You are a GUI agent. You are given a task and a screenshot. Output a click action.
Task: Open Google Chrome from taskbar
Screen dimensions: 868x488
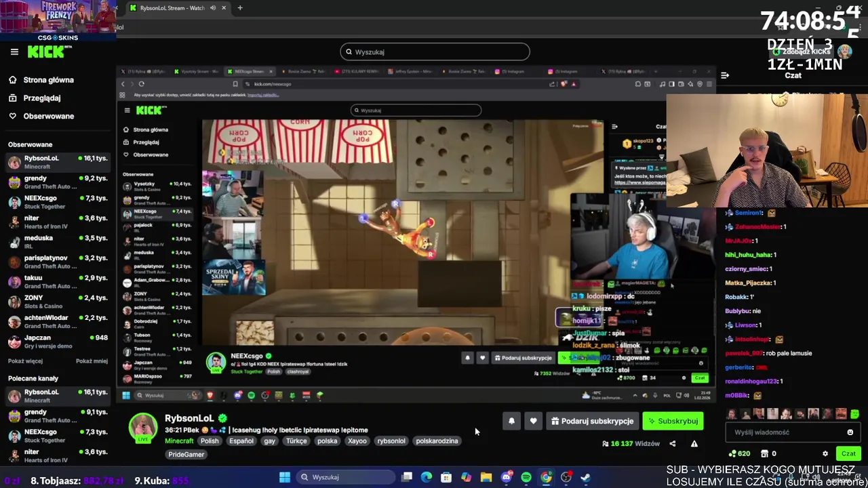click(547, 477)
